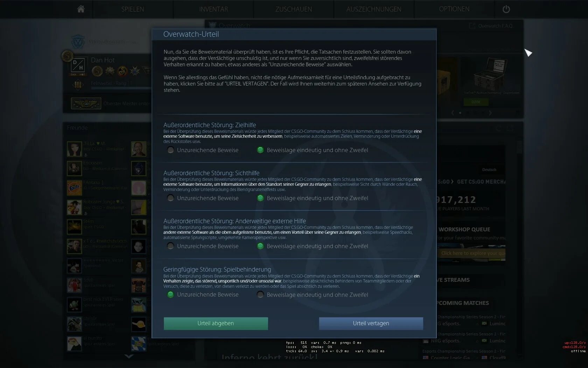This screenshot has height=368, width=588.
Task: Go to next store item arrow
Action: [490, 113]
